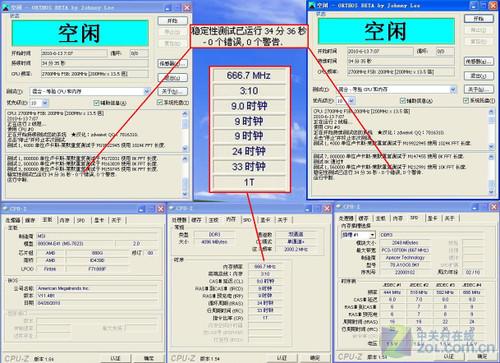Screen dimensions: 500x363
Task: Switch to the SPD tab in the memory CPU-Z window
Action: (247, 220)
